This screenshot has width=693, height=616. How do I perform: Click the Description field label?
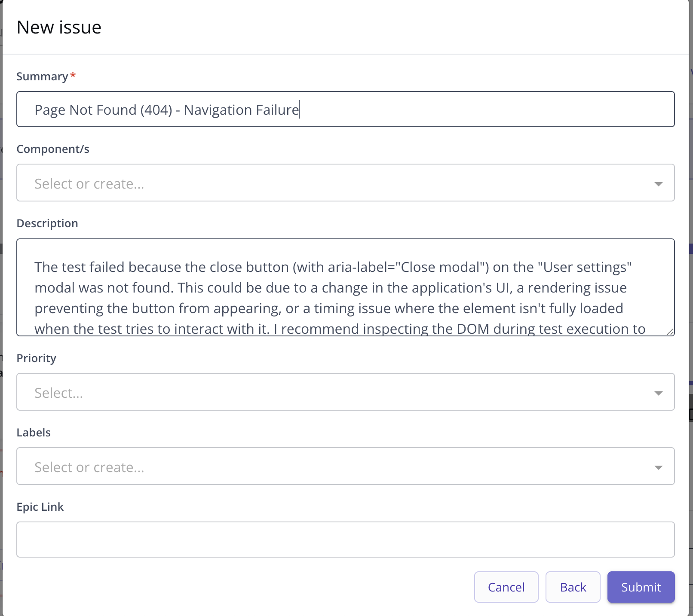click(x=47, y=223)
